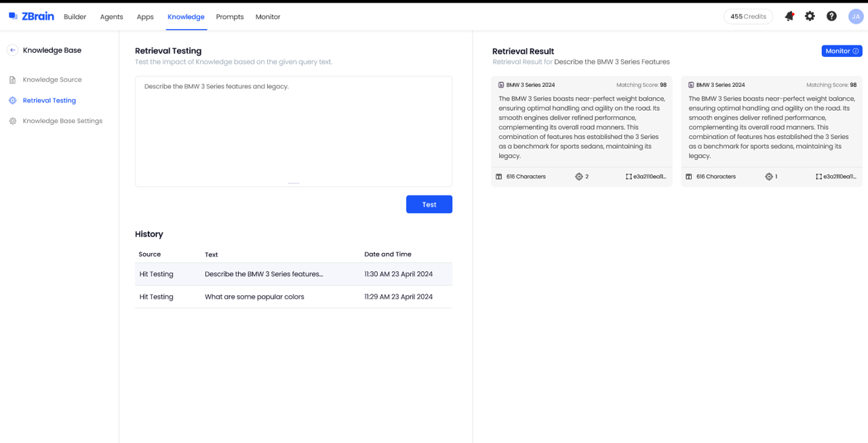Click the Knowledge Source document icon

[x=12, y=80]
